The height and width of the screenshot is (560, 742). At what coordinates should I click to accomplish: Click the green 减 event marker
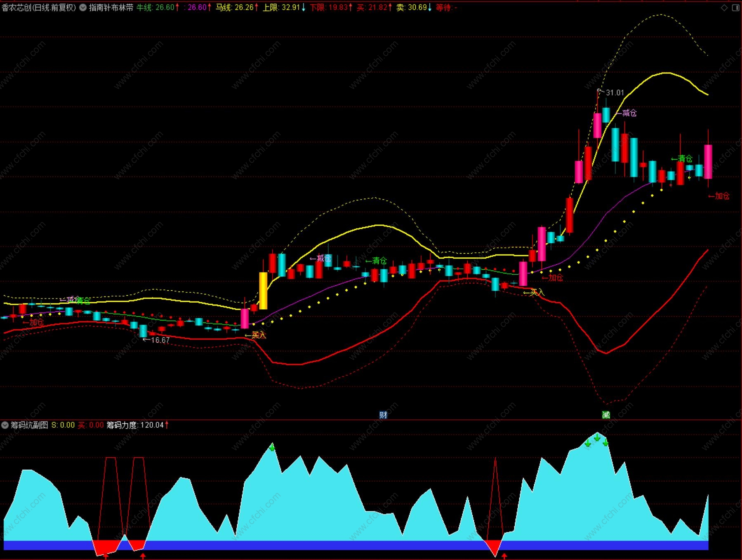[606, 415]
